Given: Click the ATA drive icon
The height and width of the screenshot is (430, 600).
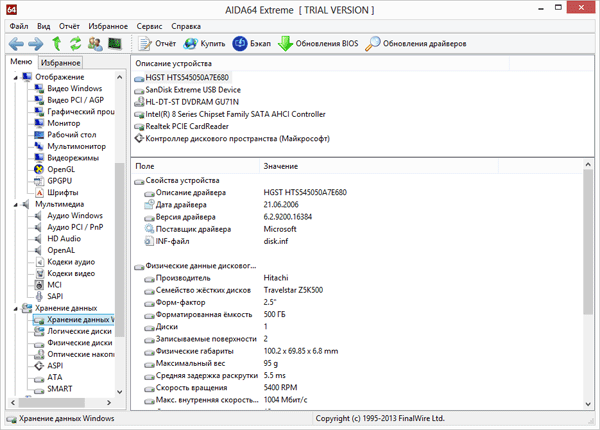Looking at the screenshot, I should point(39,379).
